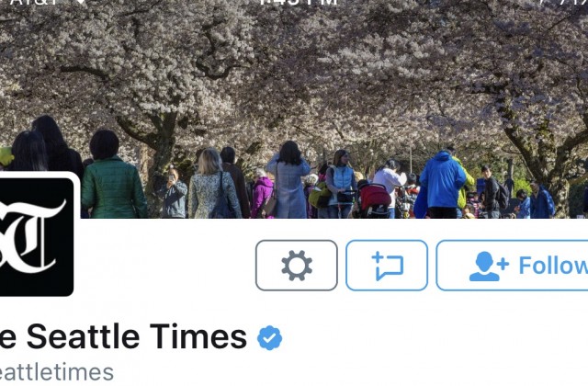
Task: Click the Gothic T letter in avatar logo
Action: pyautogui.click(x=38, y=236)
